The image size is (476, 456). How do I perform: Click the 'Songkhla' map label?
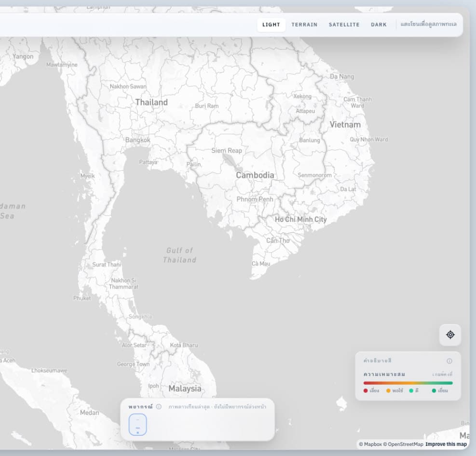(x=140, y=317)
